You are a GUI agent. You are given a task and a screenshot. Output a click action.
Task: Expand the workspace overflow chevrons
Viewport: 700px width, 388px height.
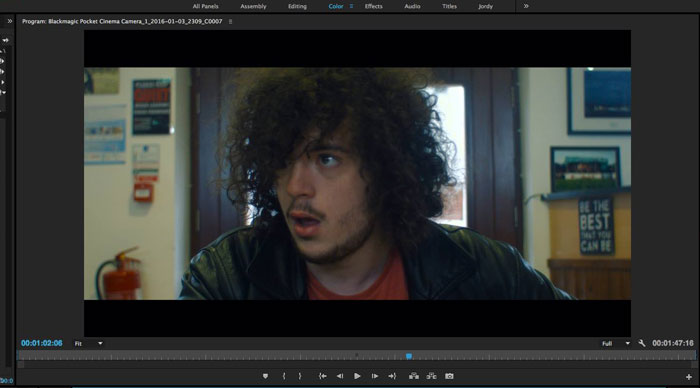pos(526,6)
